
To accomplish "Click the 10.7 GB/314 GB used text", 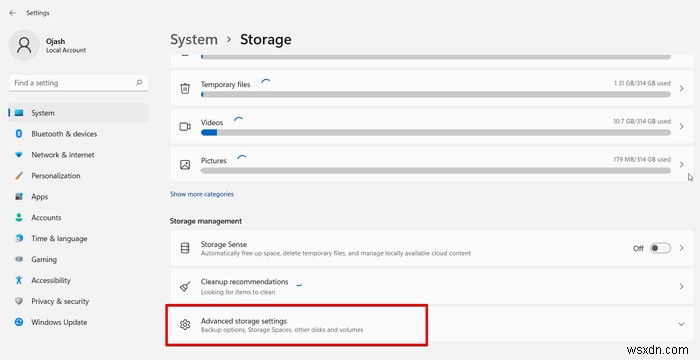I will pyautogui.click(x=642, y=121).
